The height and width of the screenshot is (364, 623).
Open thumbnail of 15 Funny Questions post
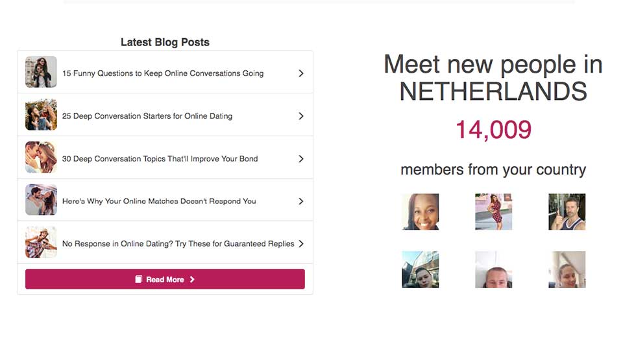pyautogui.click(x=41, y=72)
